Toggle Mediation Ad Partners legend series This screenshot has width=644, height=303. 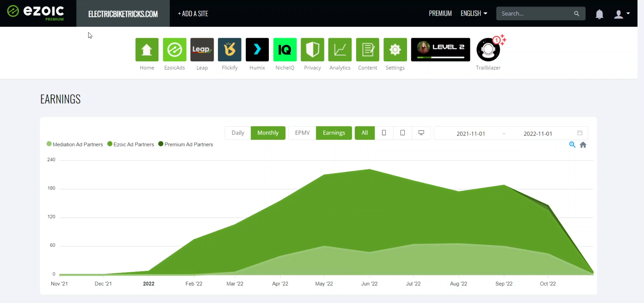(75, 144)
